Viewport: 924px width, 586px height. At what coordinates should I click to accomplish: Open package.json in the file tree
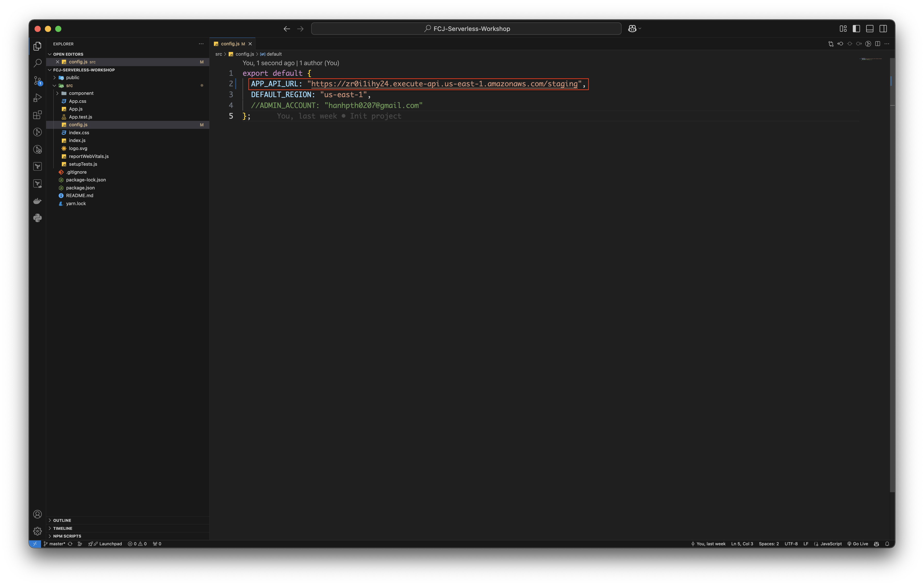[x=80, y=188]
